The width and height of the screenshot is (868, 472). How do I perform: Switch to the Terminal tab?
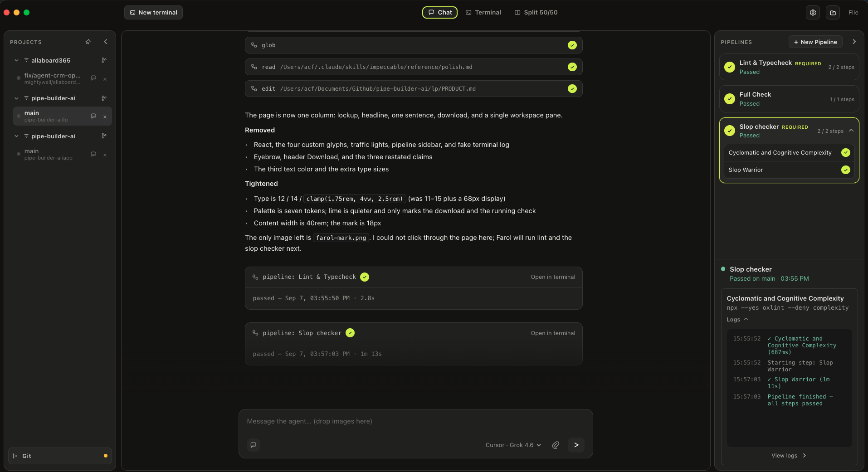[x=483, y=12]
